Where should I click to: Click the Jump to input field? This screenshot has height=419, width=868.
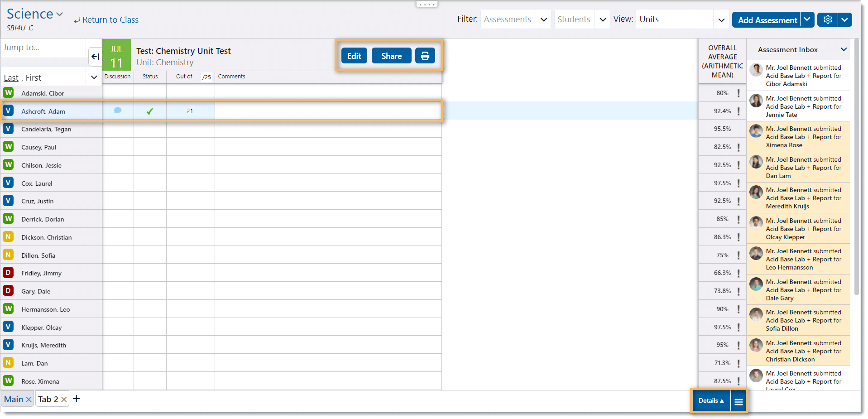[x=43, y=48]
